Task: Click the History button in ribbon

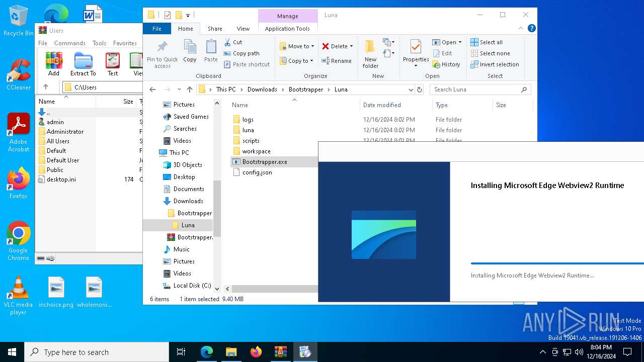Action: pos(446,64)
